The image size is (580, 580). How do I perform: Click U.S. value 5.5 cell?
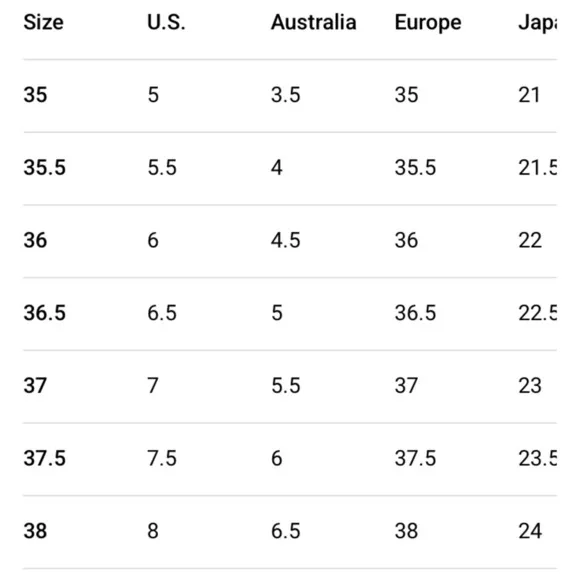point(162,167)
